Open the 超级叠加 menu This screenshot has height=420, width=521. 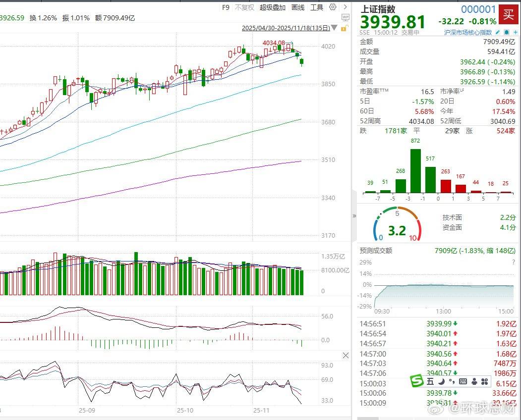click(273, 7)
